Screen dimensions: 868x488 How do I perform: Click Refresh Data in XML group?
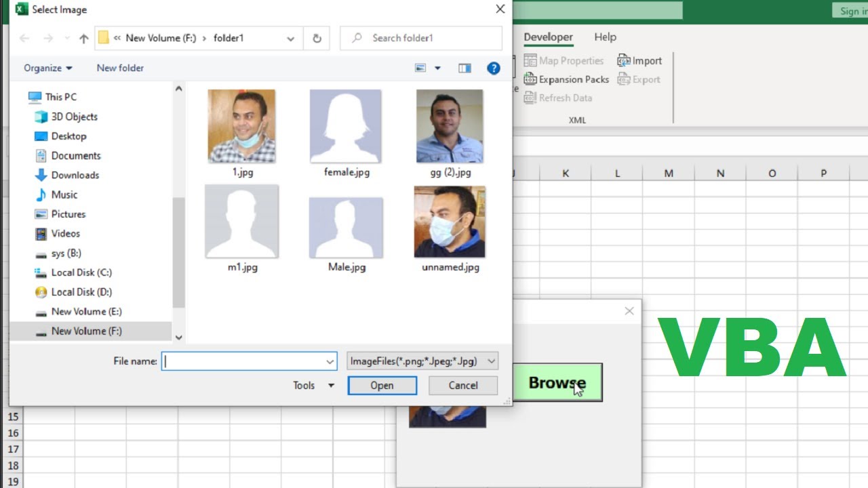(557, 98)
